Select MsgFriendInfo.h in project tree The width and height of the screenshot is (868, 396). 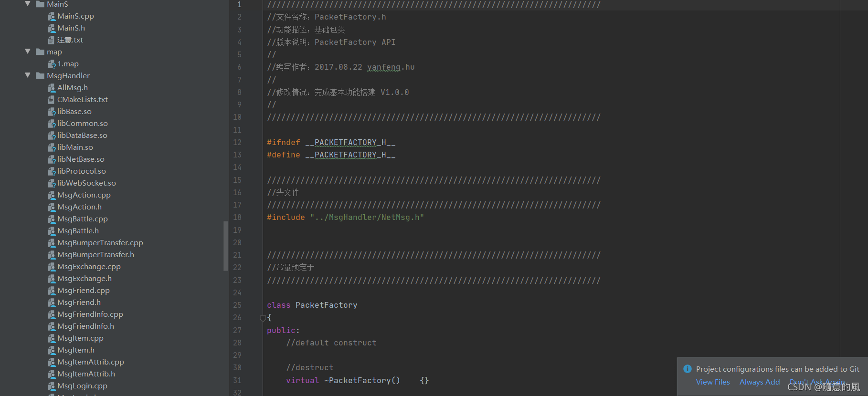[x=85, y=326]
